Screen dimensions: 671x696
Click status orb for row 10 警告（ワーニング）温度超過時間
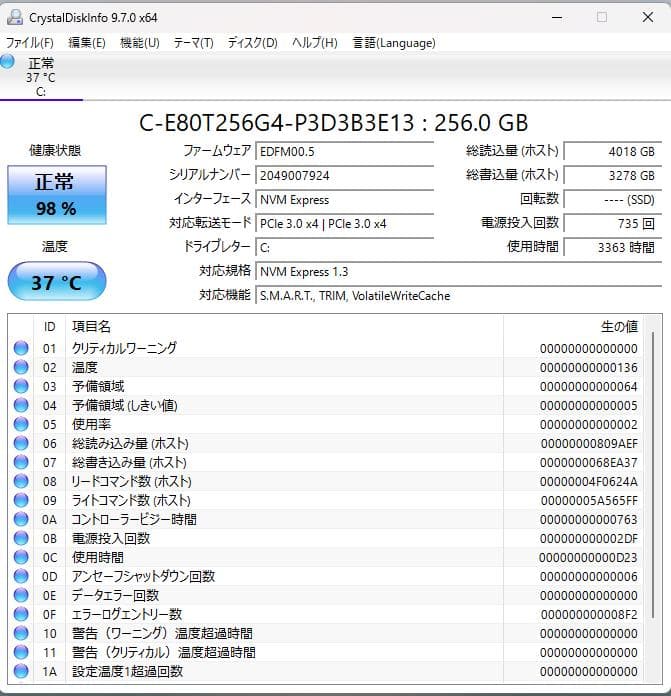point(21,633)
